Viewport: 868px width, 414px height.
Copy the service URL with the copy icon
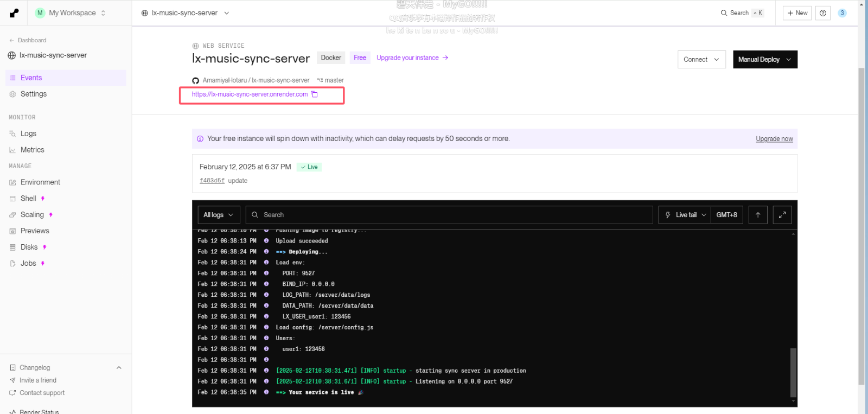[314, 94]
